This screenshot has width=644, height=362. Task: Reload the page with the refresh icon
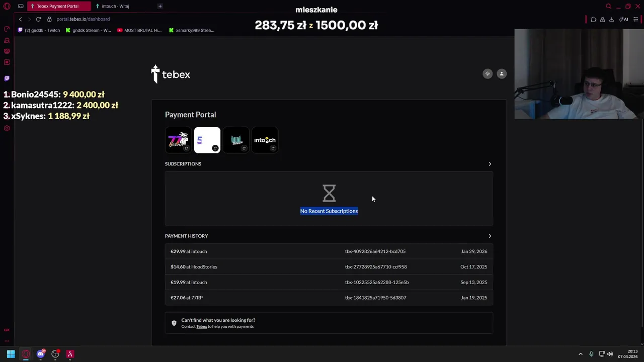(38, 19)
